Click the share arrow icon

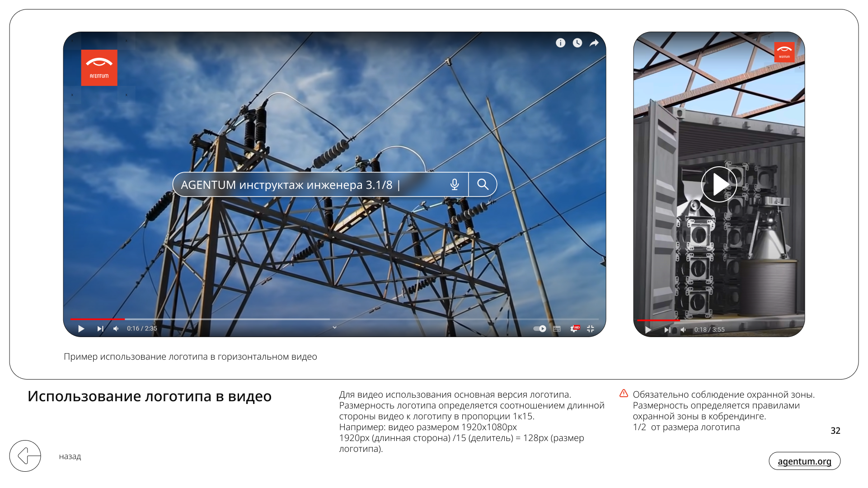[x=594, y=43]
